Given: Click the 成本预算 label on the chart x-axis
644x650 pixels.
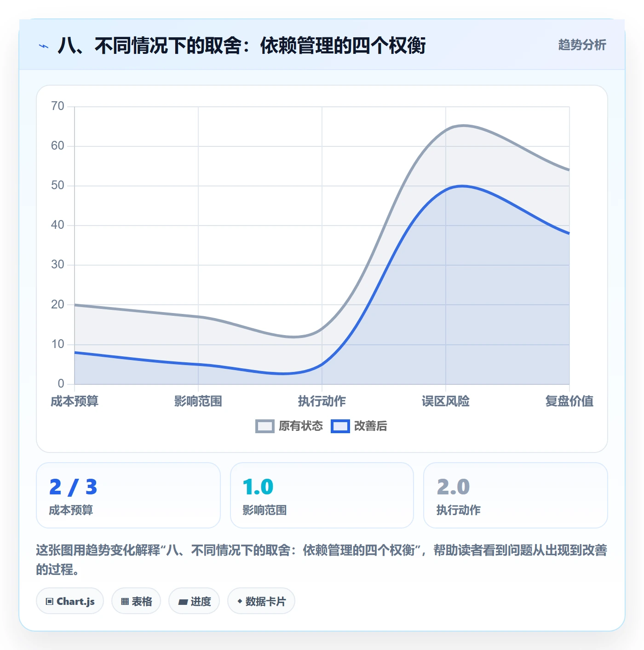Looking at the screenshot, I should point(75,401).
